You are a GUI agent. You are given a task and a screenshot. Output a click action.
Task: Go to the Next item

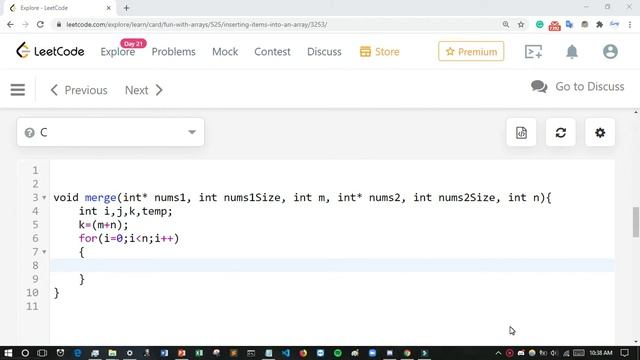144,90
